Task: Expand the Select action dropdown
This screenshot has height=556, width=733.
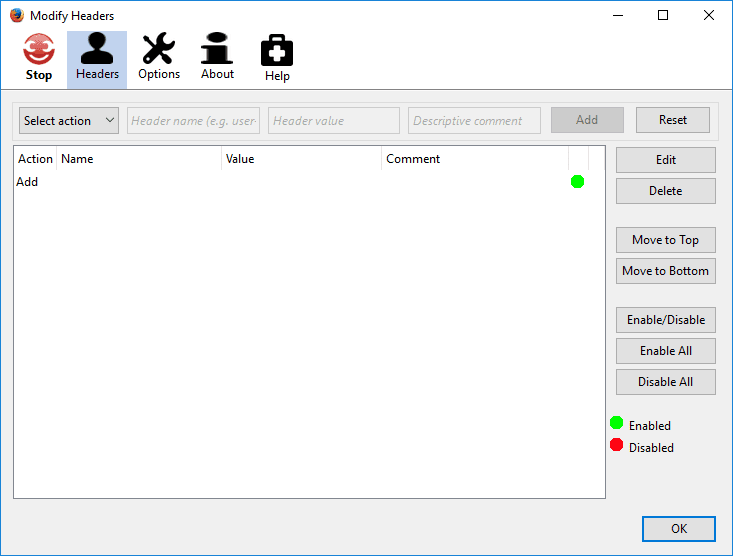Action: 69,121
